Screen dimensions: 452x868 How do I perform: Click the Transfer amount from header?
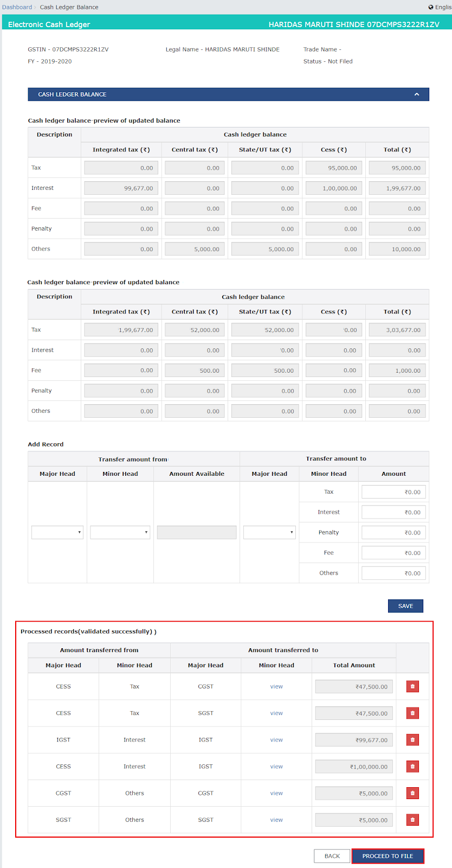[133, 459]
